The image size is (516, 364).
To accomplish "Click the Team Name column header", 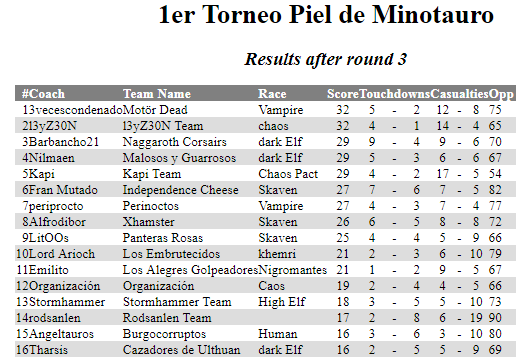I will click(x=157, y=94).
